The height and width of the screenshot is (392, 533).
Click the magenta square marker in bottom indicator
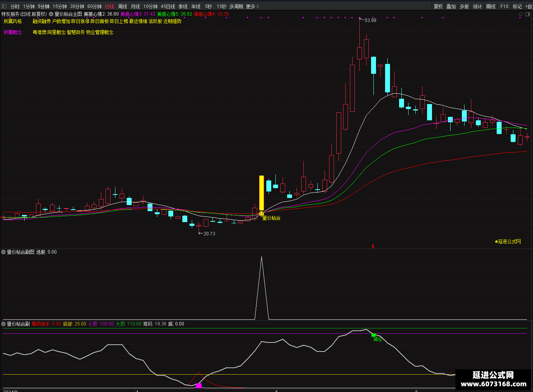(199, 386)
